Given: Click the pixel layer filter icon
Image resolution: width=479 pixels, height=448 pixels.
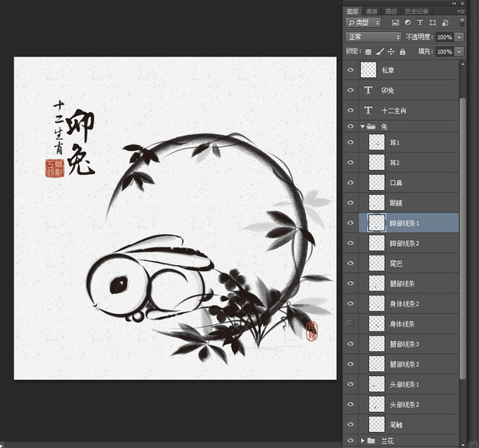Looking at the screenshot, I should [x=395, y=22].
